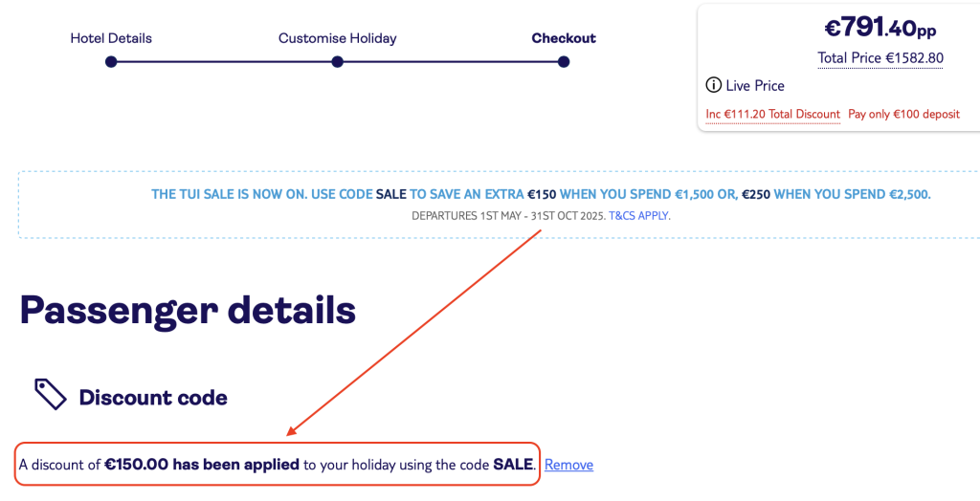
Task: Click the Customise Holiday step dot
Action: click(x=338, y=62)
